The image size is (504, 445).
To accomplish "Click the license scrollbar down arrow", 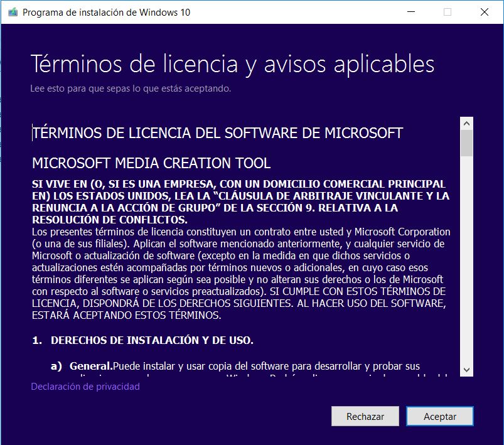I will point(466,370).
